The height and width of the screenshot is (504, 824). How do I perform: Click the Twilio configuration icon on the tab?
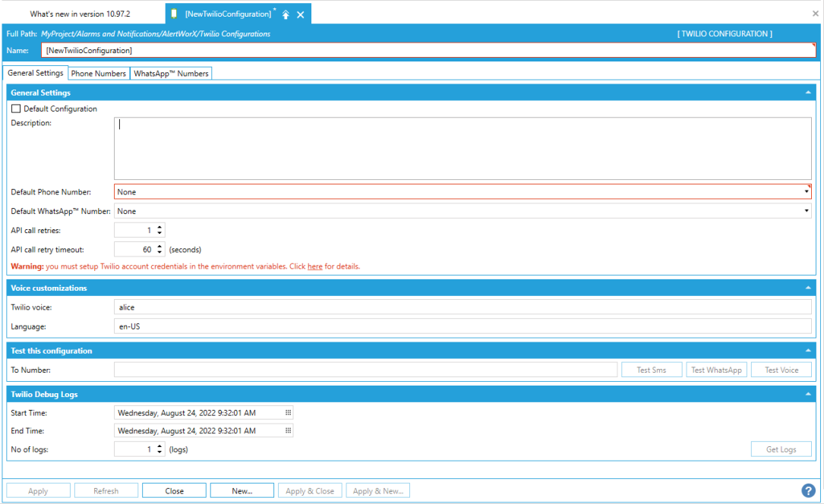[x=175, y=14]
